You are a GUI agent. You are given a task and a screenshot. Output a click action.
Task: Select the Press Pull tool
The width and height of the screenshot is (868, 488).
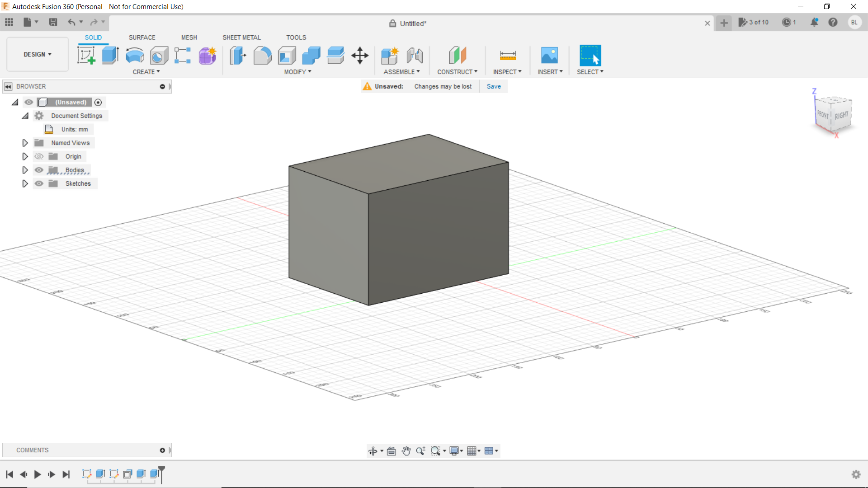click(x=238, y=56)
